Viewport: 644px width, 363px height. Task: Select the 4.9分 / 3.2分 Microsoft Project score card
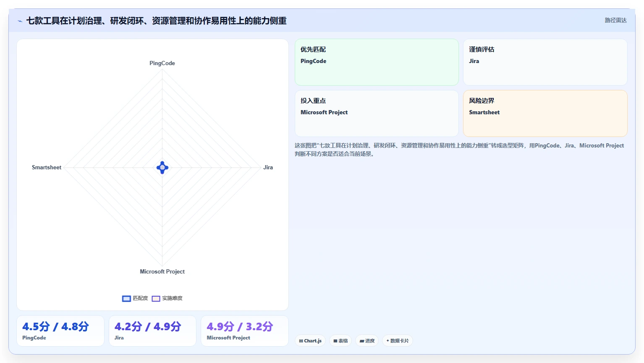(x=245, y=331)
